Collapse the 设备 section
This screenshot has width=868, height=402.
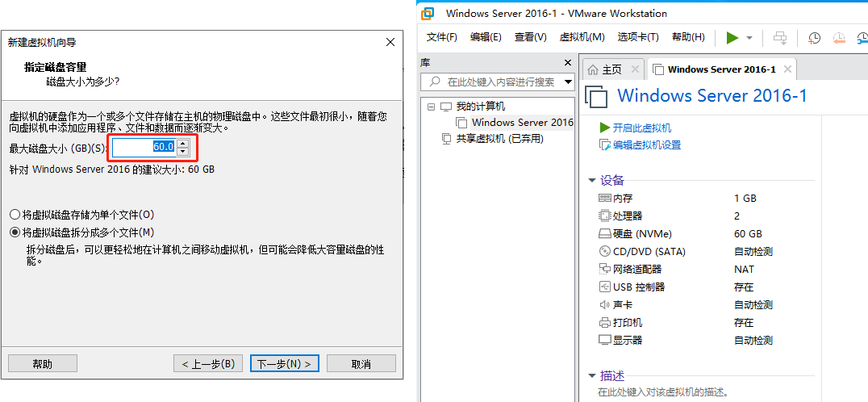592,180
